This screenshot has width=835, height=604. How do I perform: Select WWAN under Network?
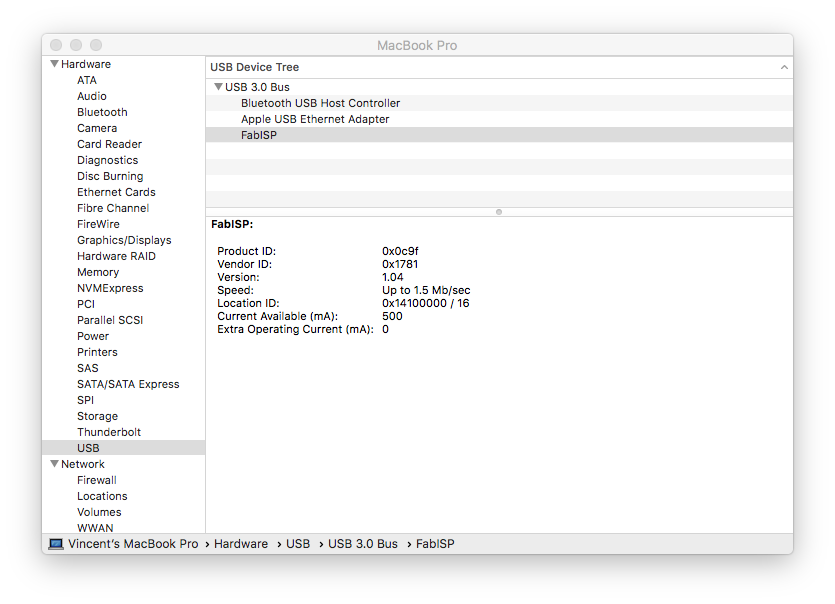pos(95,528)
